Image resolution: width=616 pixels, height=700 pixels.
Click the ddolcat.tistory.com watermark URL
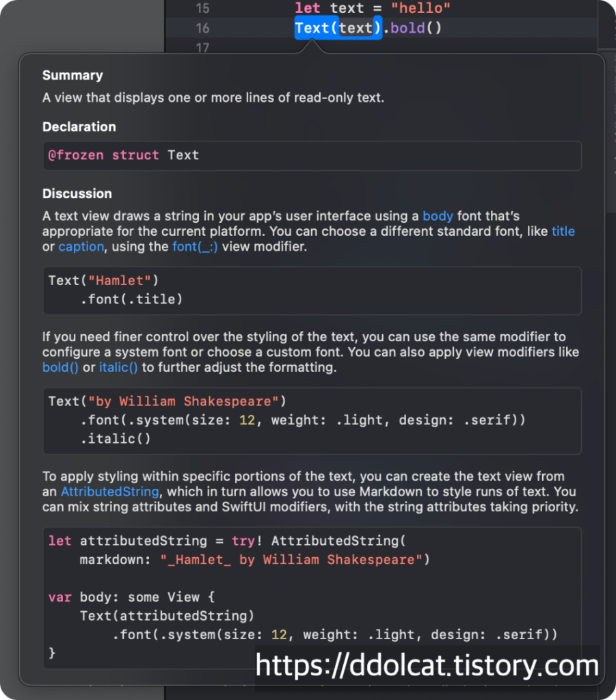[x=427, y=665]
